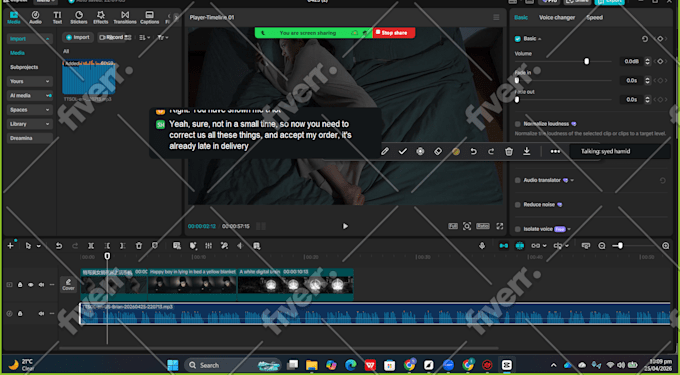Select TTSOL mp3 media thumbnail
Viewport: 680px width, 375px height.
(88, 77)
